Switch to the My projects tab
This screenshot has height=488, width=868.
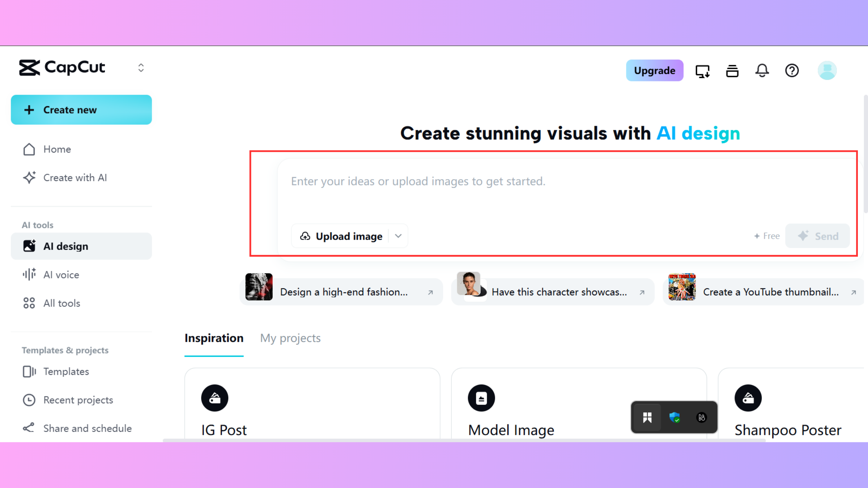[290, 338]
